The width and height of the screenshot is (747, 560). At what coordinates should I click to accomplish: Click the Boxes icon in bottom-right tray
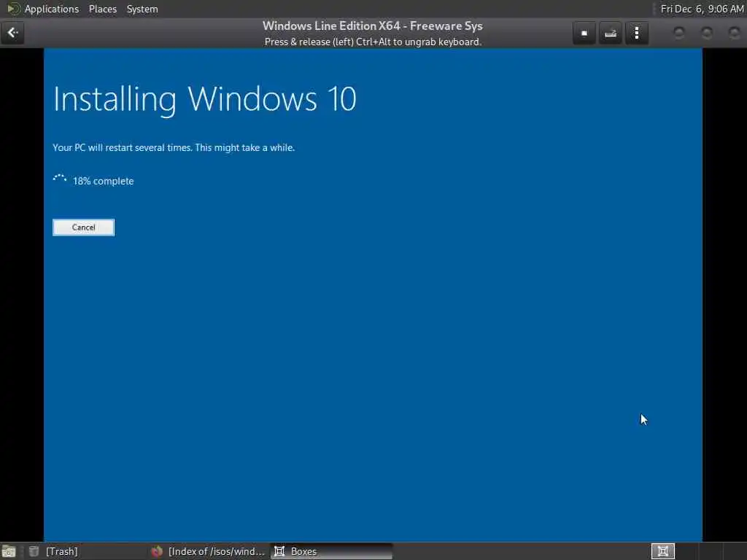click(662, 551)
